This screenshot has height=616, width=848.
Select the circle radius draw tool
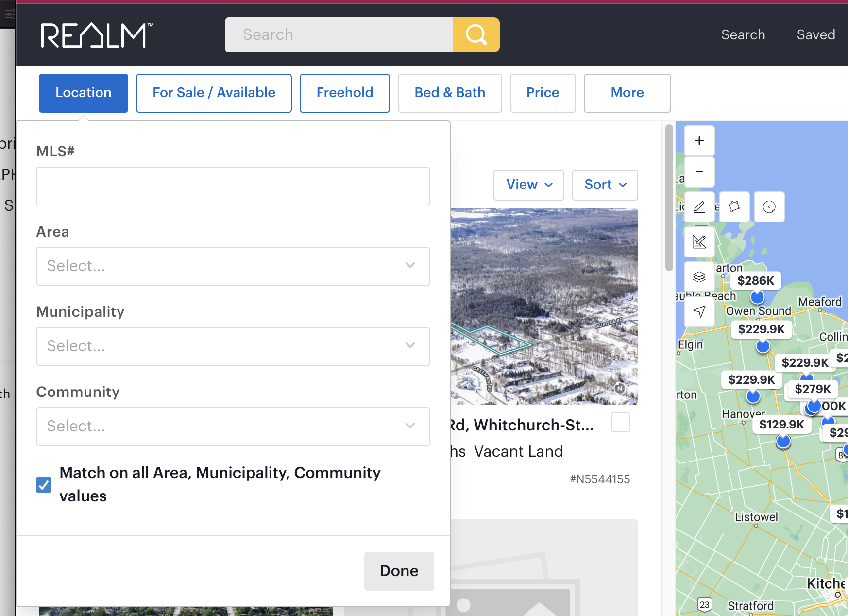769,207
